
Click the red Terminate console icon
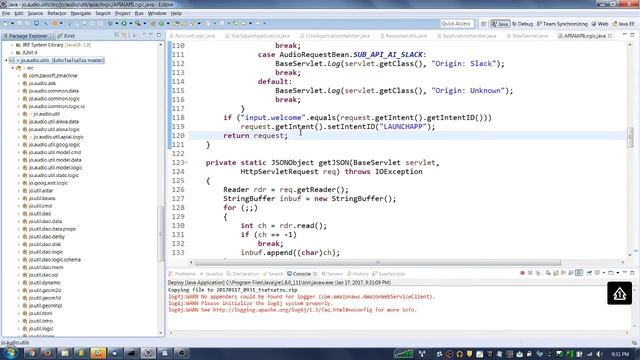(522, 273)
